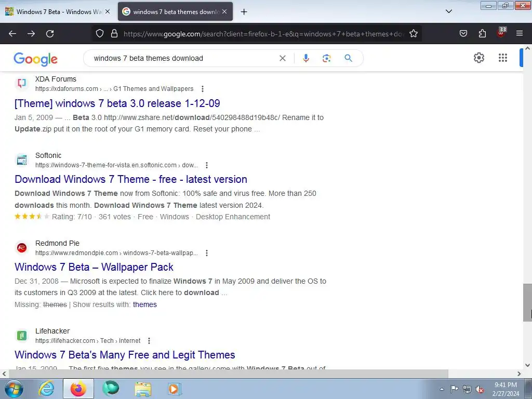Bookmark this page with the star icon
Image resolution: width=532 pixels, height=399 pixels.
point(413,34)
